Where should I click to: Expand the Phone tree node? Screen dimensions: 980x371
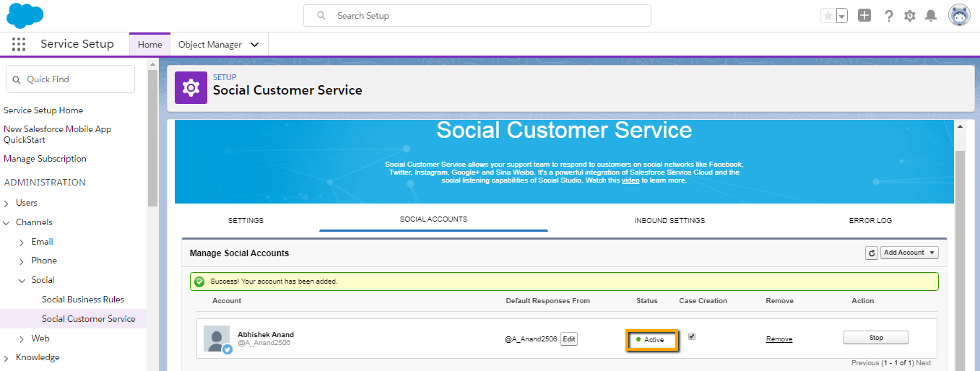coord(22,261)
